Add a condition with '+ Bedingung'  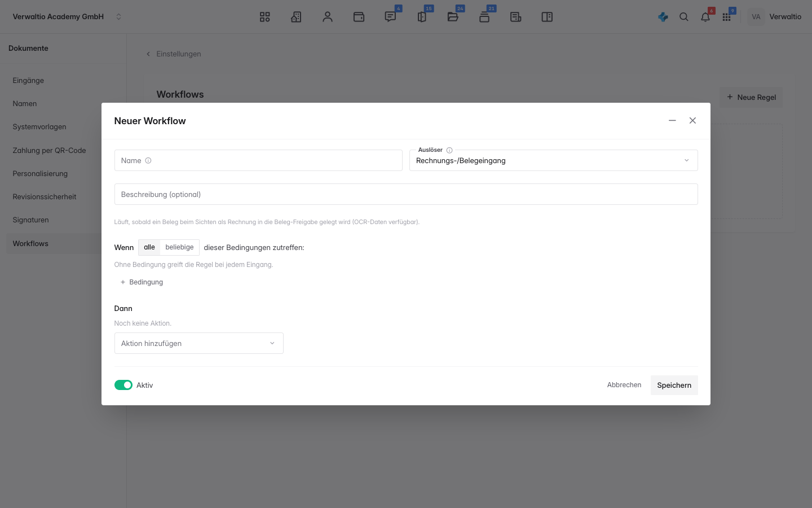click(x=142, y=282)
